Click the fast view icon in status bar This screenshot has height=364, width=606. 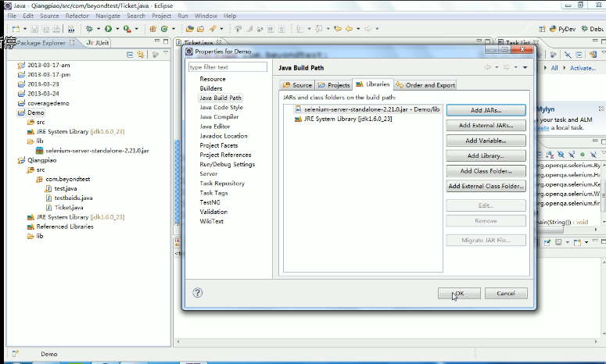click(16, 354)
